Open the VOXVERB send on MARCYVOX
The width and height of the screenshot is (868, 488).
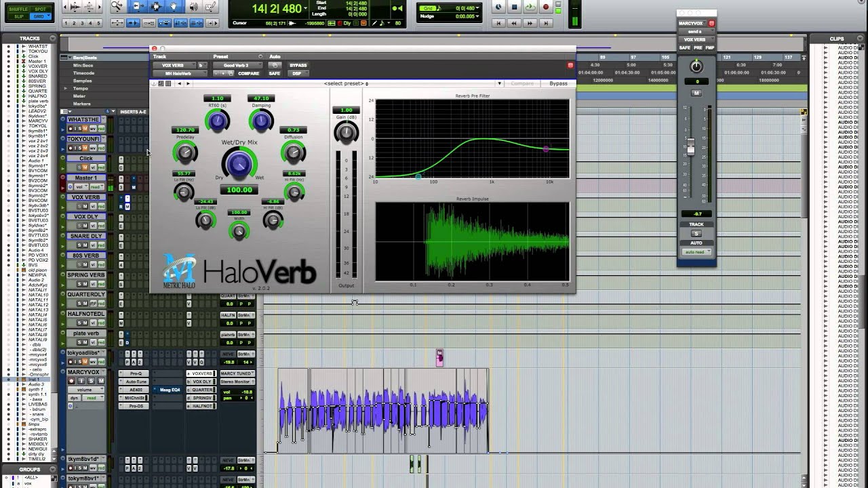point(202,373)
